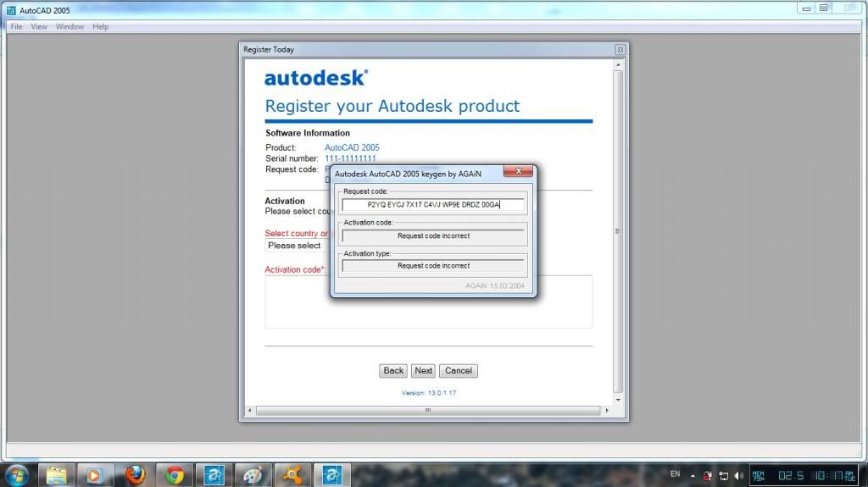This screenshot has height=487, width=868.
Task: Click the Register Today scroll down arrow
Action: point(618,400)
